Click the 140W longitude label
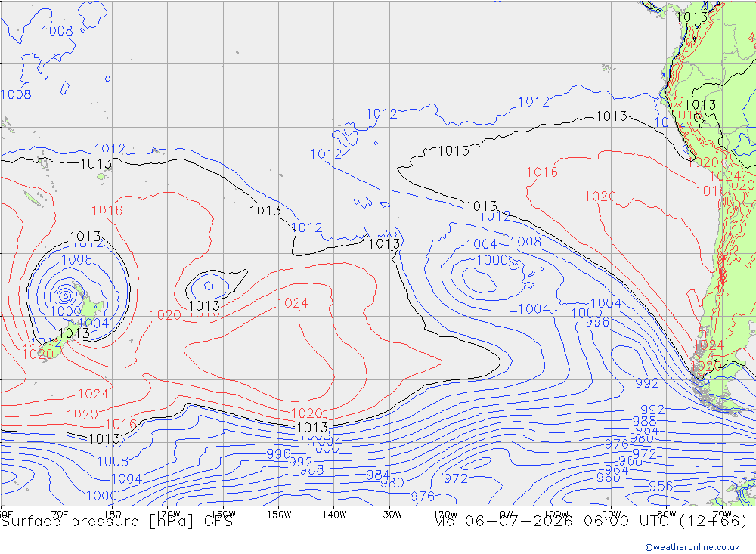The width and height of the screenshot is (756, 554). [x=334, y=515]
